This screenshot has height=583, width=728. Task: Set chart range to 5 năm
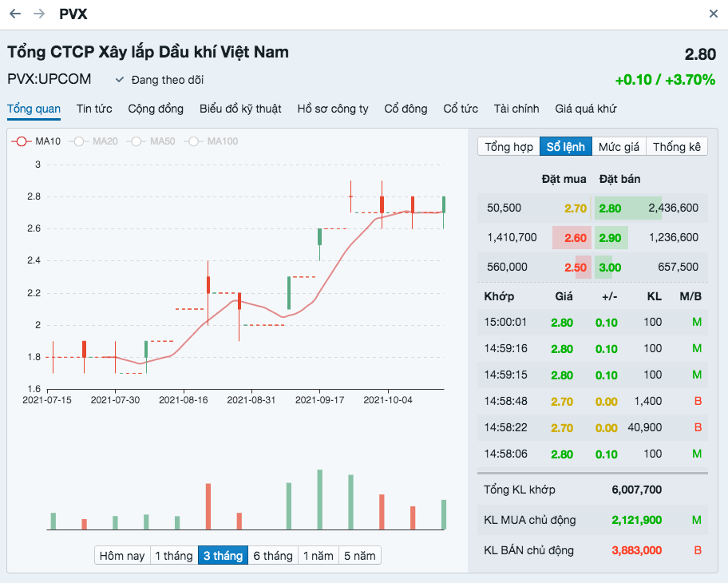click(x=360, y=556)
